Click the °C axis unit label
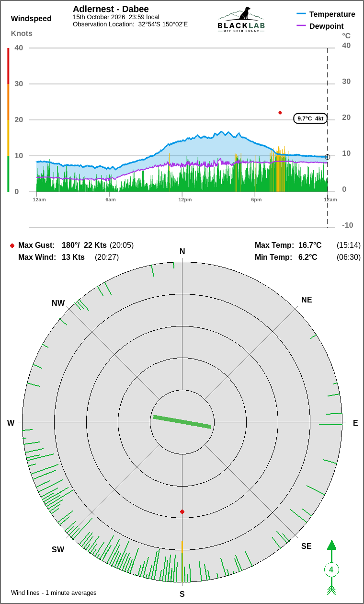The width and height of the screenshot is (364, 604). click(346, 36)
